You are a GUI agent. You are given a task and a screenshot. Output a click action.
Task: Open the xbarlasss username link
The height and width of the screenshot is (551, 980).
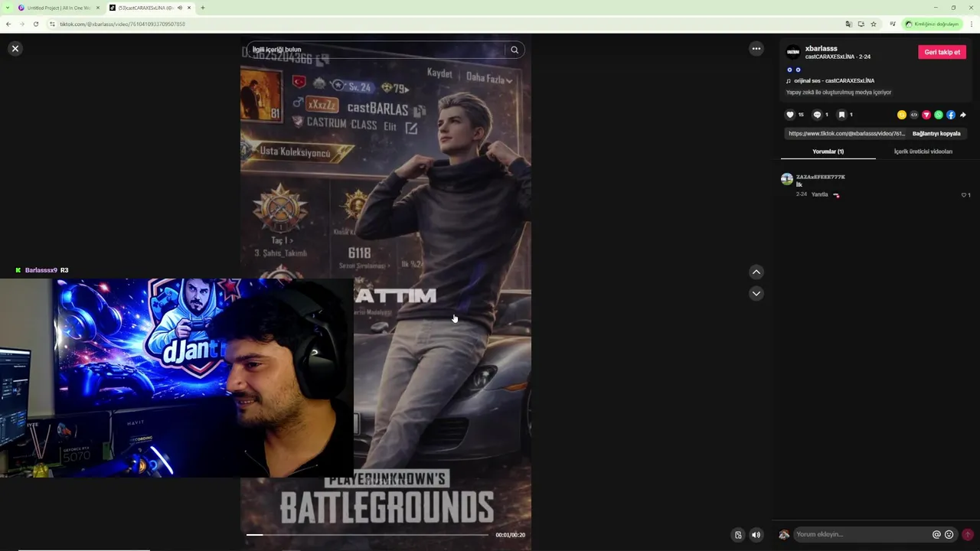point(821,48)
